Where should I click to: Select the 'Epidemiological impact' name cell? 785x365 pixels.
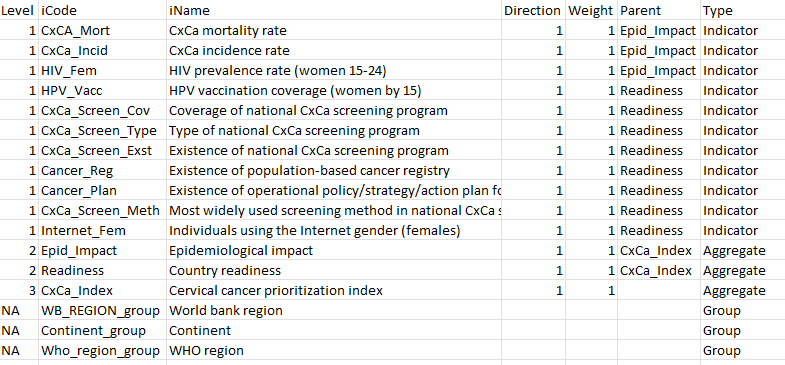334,250
